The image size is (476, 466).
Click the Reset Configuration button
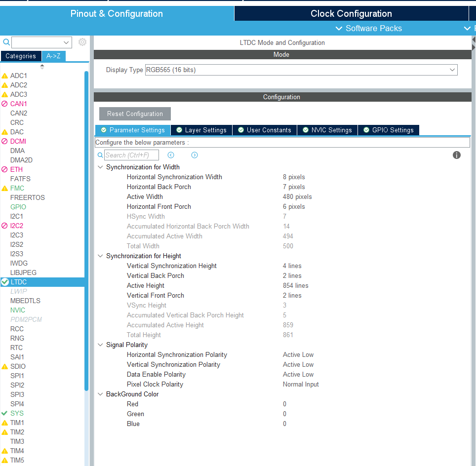point(135,114)
